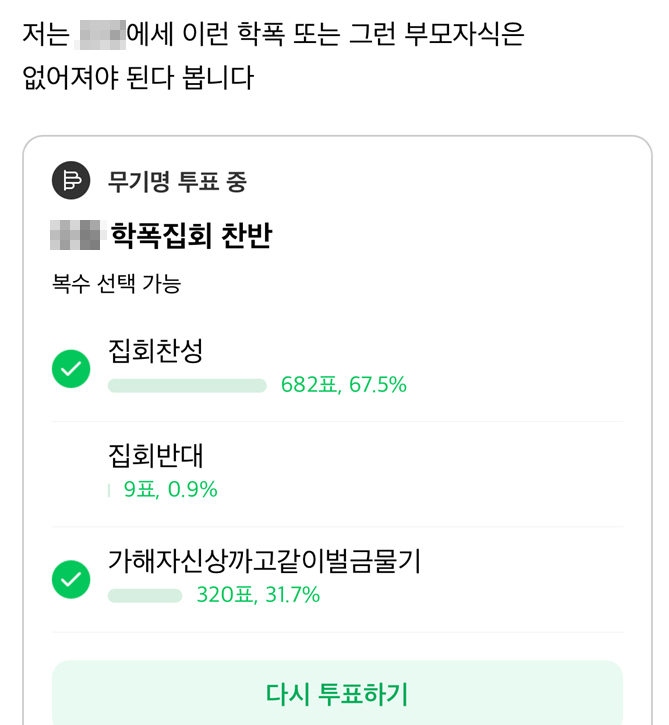Click the 9표, 0.9% vote count
Image resolution: width=669 pixels, height=725 pixels.
[170, 490]
